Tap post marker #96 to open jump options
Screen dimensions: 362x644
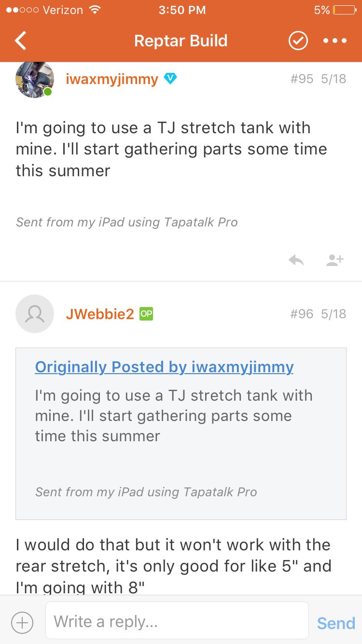pyautogui.click(x=302, y=314)
